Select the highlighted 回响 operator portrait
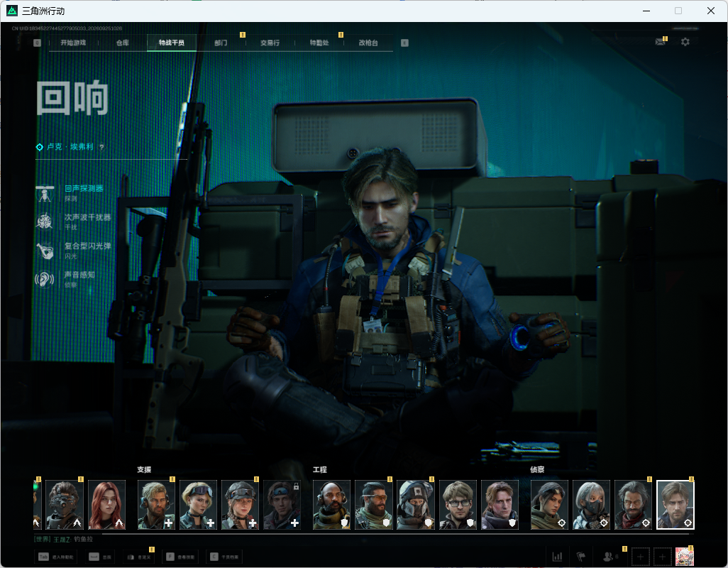728x568 pixels. [675, 505]
